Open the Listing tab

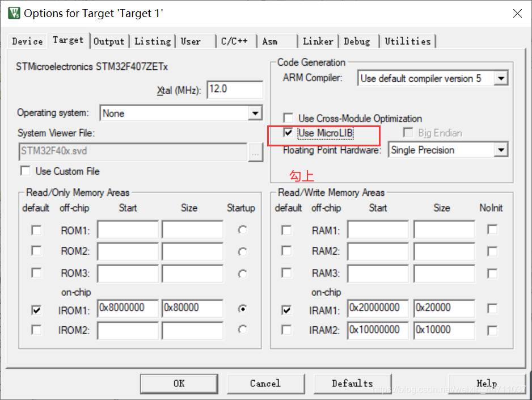coord(153,41)
